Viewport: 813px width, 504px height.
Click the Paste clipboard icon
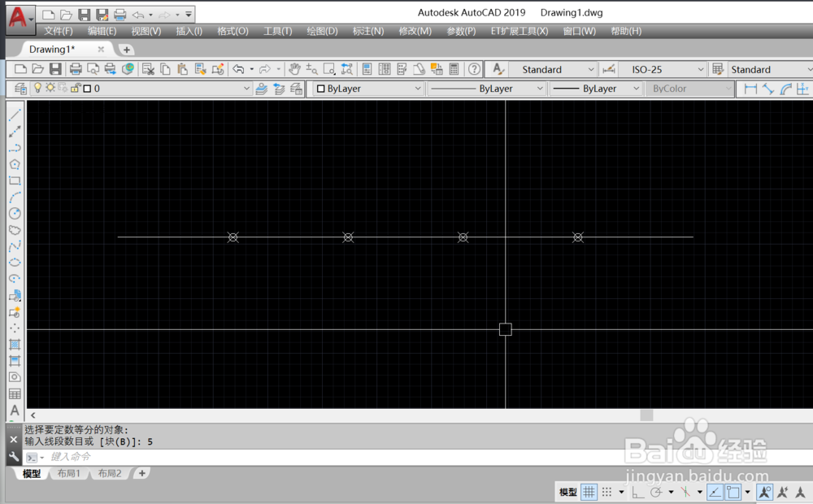182,69
